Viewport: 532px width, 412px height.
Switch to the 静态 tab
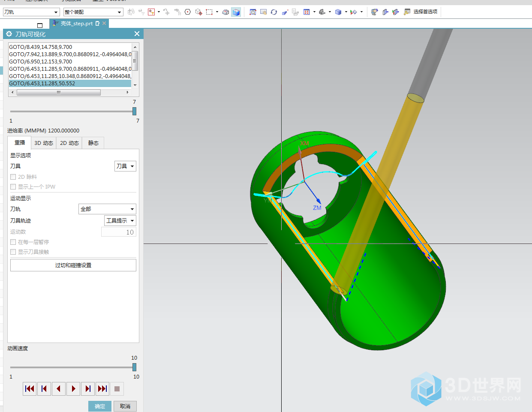pyautogui.click(x=93, y=143)
